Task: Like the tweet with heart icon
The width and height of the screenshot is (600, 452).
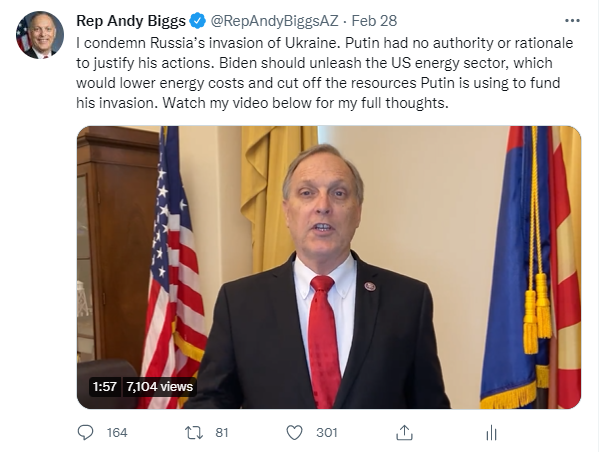Action: coord(294,433)
